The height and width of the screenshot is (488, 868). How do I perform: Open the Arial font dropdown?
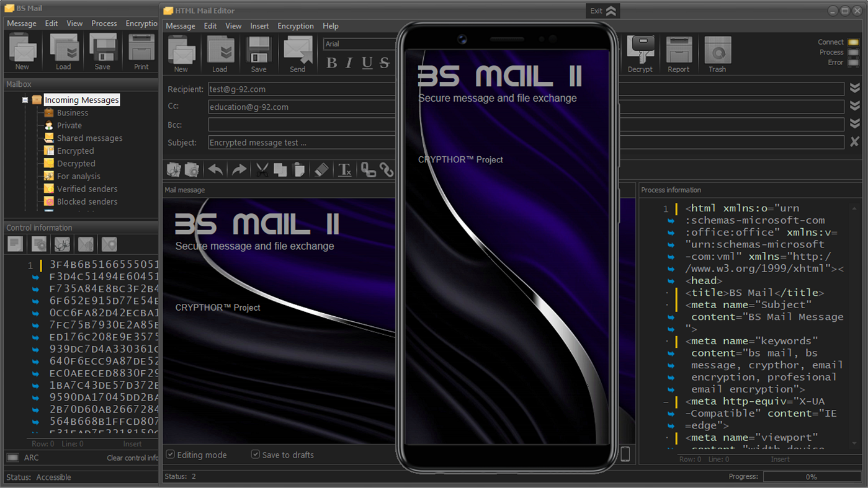click(x=359, y=43)
